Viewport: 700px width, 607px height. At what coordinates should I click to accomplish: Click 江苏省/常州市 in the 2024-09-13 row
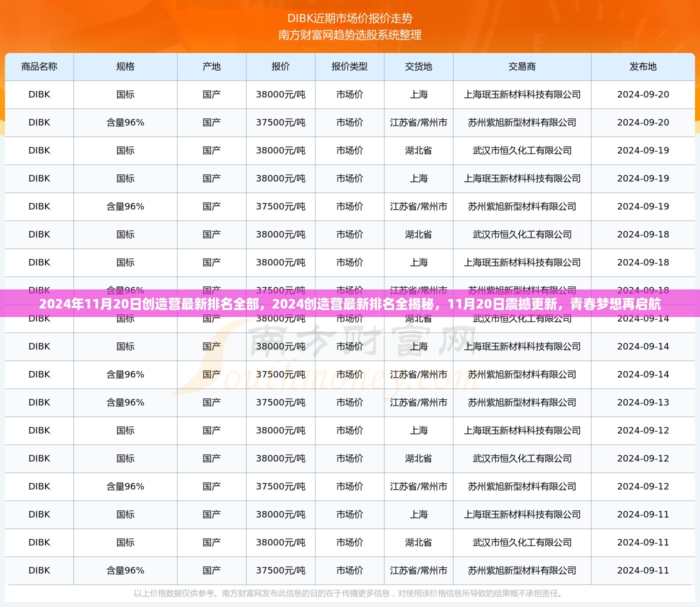[x=418, y=402]
